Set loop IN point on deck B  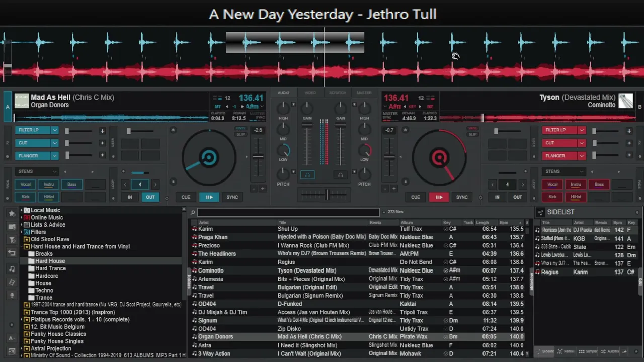(x=497, y=197)
